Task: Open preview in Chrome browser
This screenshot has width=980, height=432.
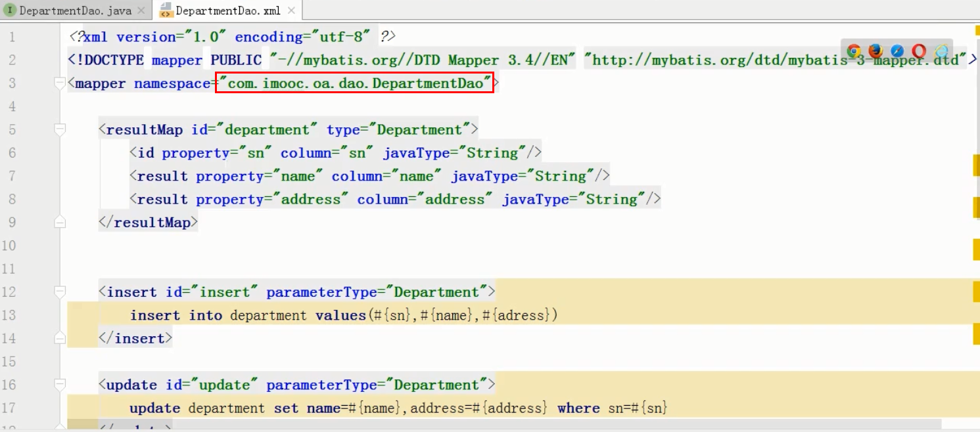Action: [854, 51]
